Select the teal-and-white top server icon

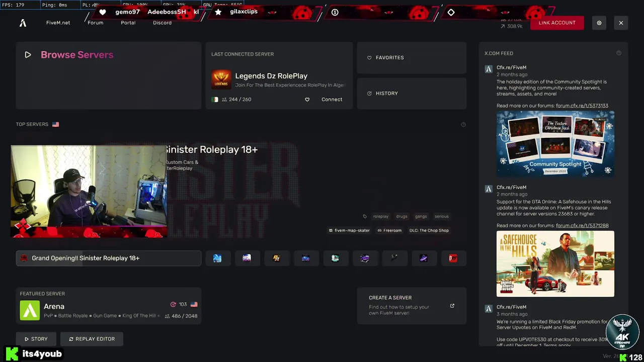click(x=335, y=258)
